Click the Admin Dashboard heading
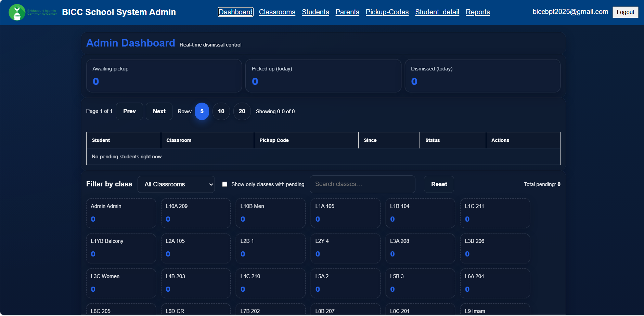This screenshot has height=316, width=644. pos(131,43)
